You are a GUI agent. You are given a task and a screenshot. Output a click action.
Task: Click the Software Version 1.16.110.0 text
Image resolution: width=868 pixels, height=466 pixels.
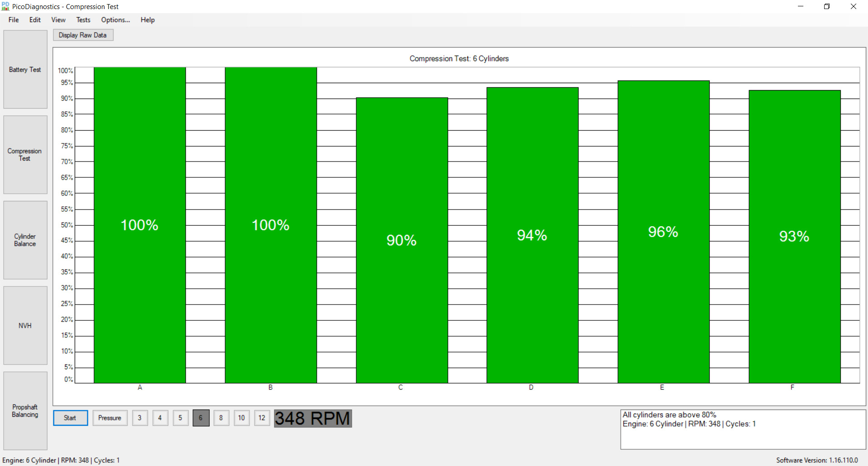(817, 460)
